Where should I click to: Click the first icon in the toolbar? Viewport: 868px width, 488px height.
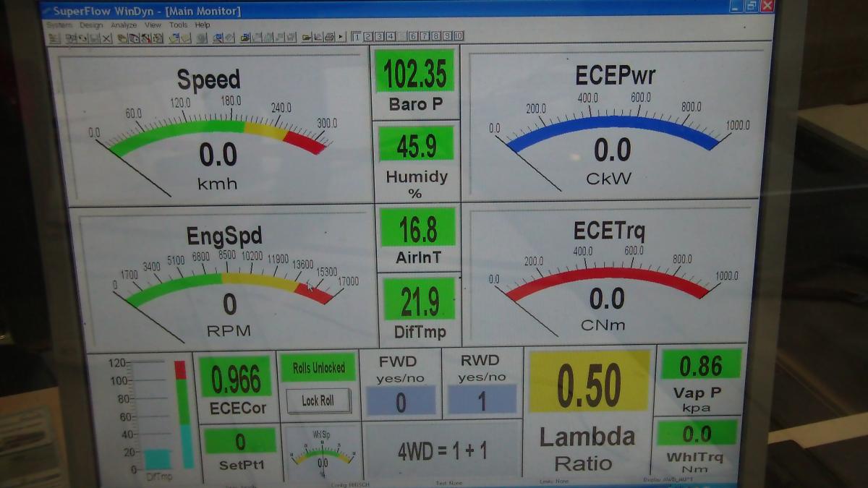[55, 38]
